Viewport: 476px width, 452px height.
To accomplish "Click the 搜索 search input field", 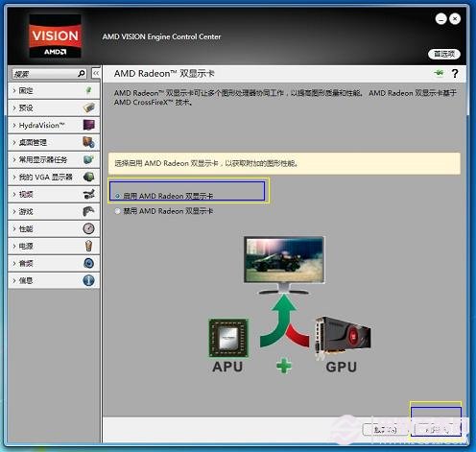I will click(x=50, y=74).
